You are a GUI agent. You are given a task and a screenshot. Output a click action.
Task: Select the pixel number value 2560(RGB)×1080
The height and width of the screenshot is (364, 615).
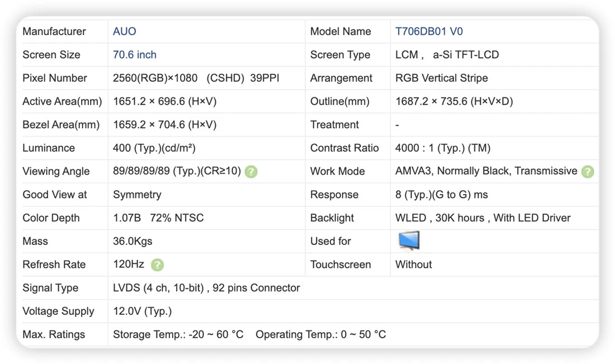tap(155, 78)
